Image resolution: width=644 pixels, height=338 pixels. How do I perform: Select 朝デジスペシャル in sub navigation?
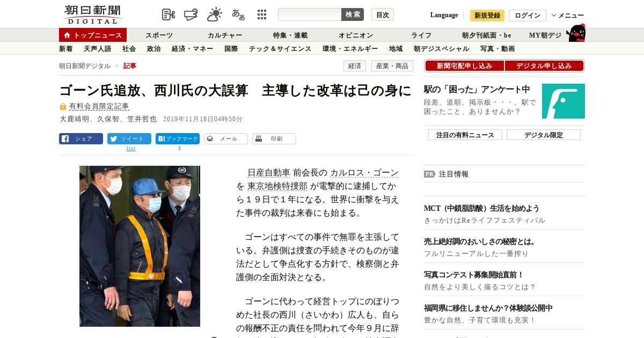442,49
